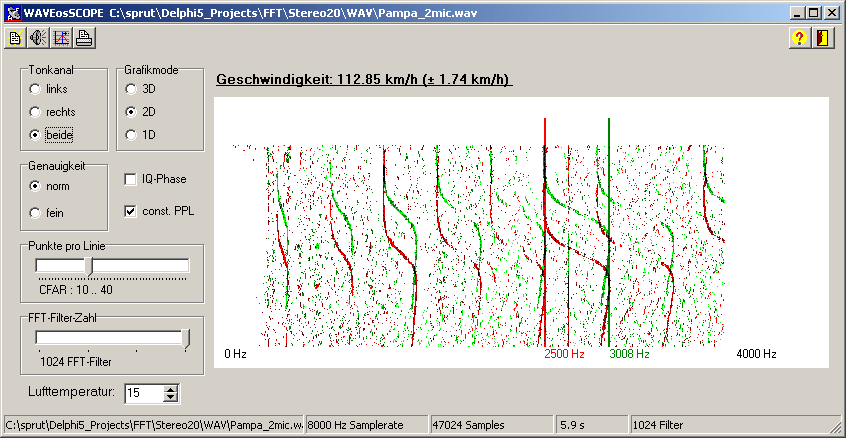This screenshot has height=438, width=846.
Task: Click the speaker playback icon
Action: [x=38, y=39]
